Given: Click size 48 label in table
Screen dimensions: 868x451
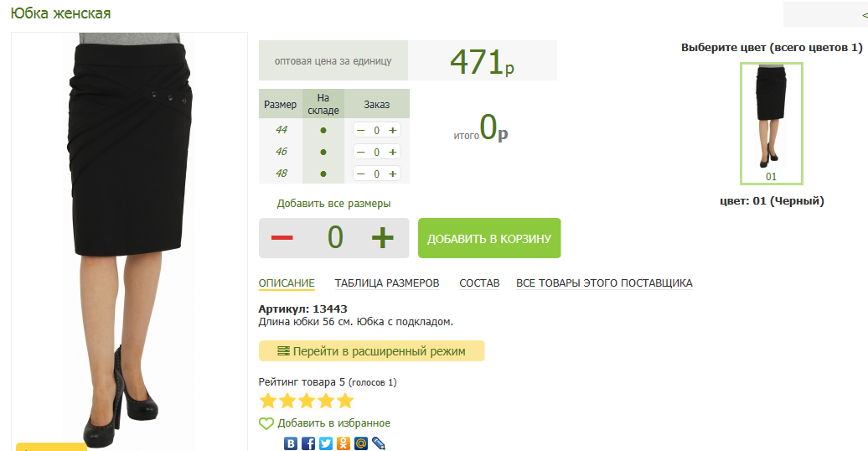Looking at the screenshot, I should pyautogui.click(x=282, y=174).
